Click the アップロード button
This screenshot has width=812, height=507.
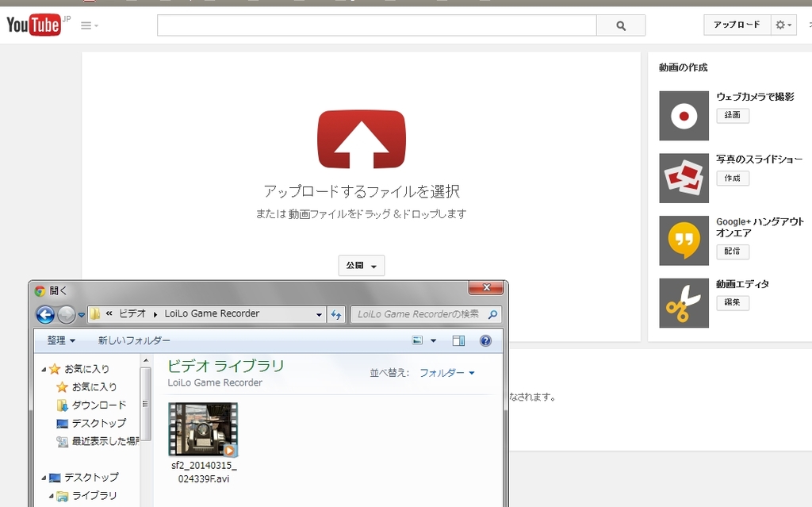(737, 25)
